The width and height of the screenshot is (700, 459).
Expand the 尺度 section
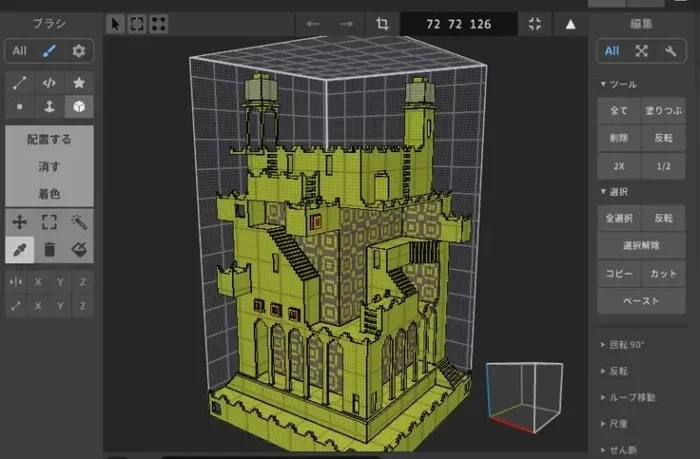(x=614, y=424)
